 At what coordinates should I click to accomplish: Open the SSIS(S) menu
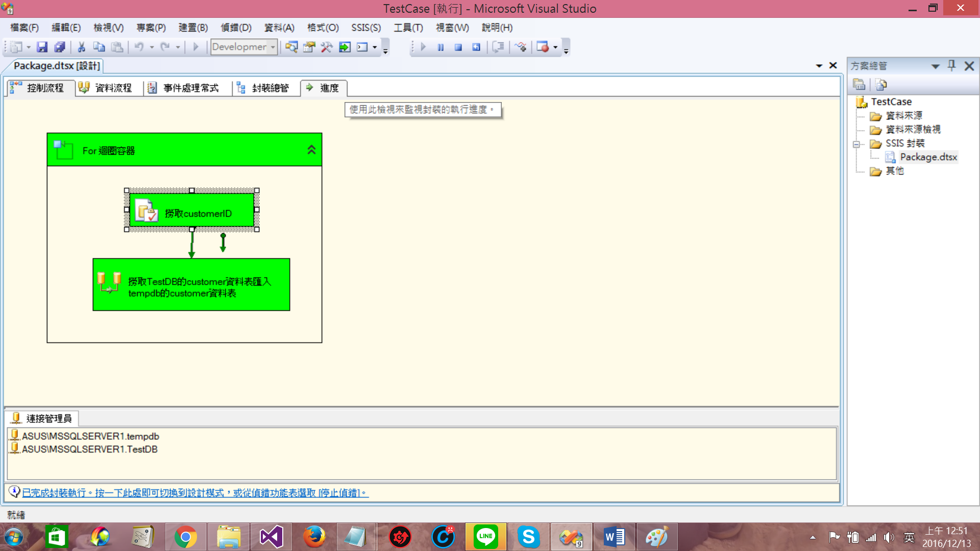point(366,28)
